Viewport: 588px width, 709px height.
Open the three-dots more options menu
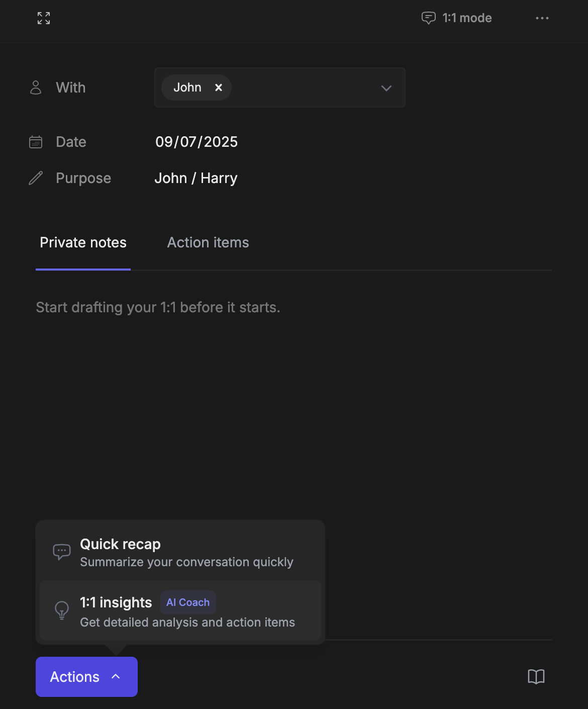[542, 18]
